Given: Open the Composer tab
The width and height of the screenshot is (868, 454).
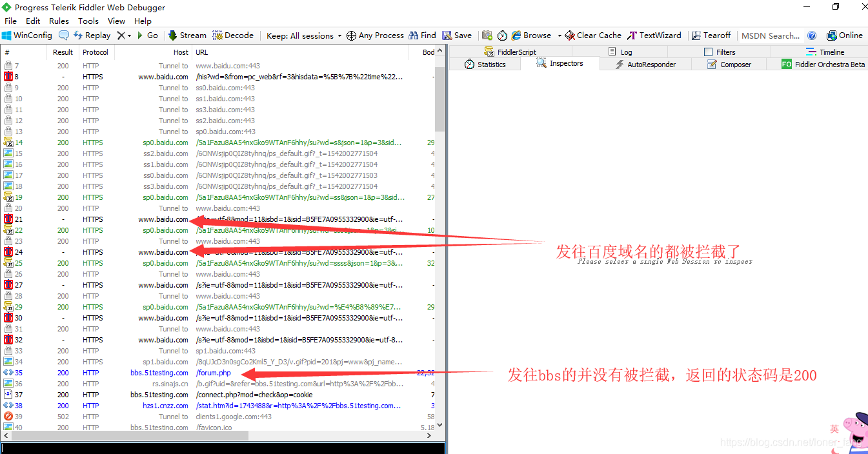Looking at the screenshot, I should pyautogui.click(x=729, y=64).
